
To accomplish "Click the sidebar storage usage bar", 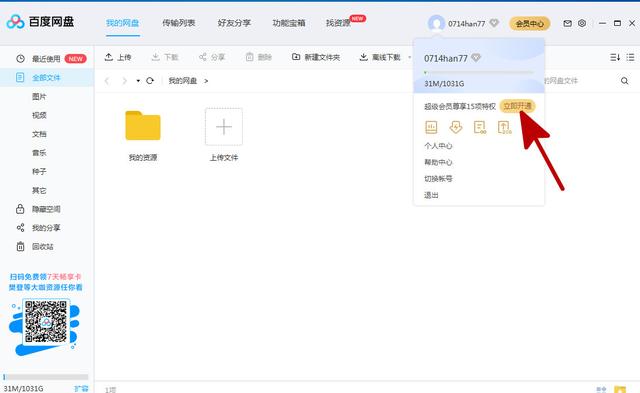I will pyautogui.click(x=45, y=377).
